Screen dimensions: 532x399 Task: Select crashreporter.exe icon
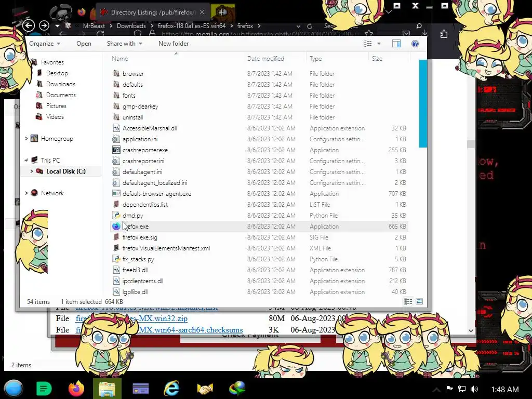116,150
